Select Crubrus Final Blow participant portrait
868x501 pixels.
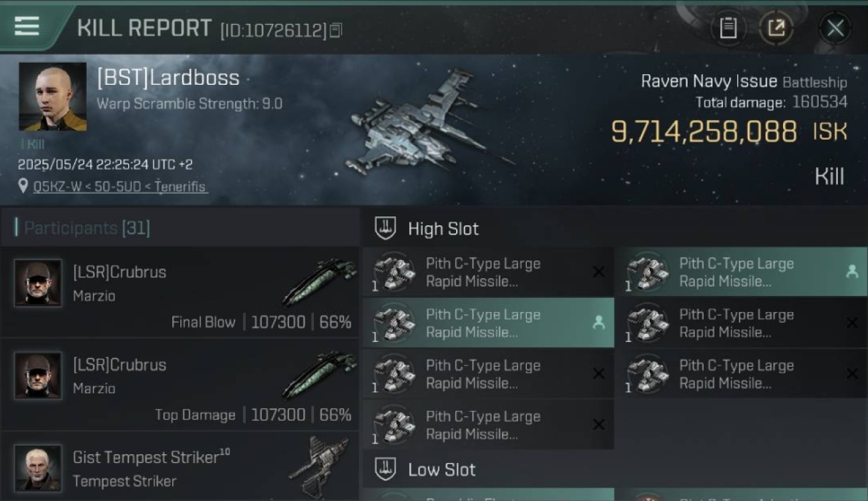pos(38,283)
